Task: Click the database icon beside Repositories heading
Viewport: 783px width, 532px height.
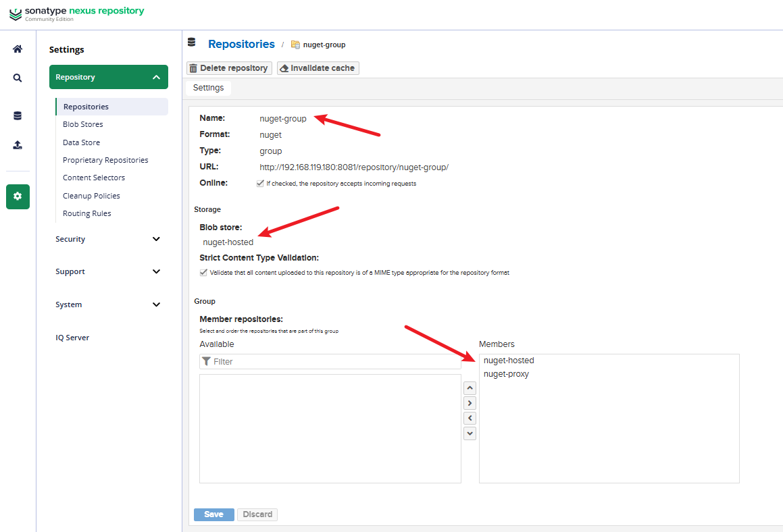Action: click(x=192, y=43)
